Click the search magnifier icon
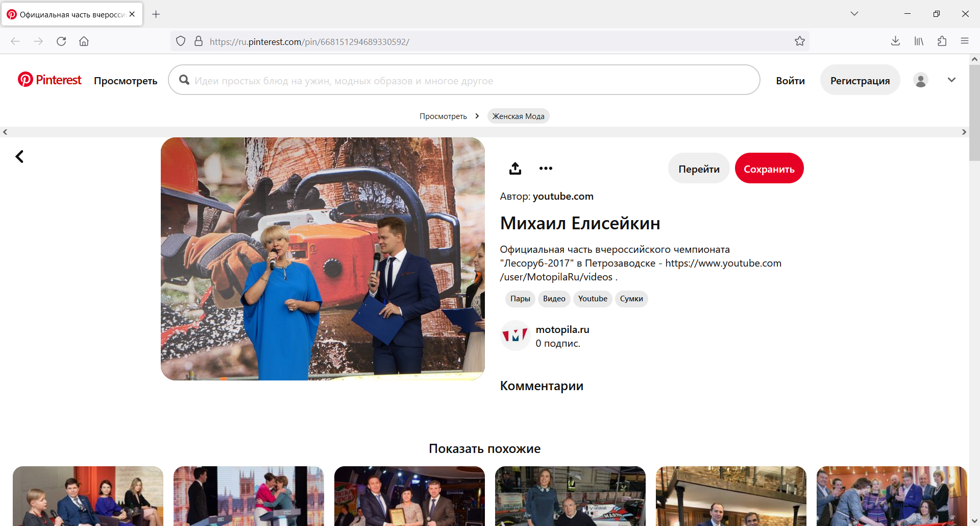This screenshot has width=980, height=526. point(184,80)
